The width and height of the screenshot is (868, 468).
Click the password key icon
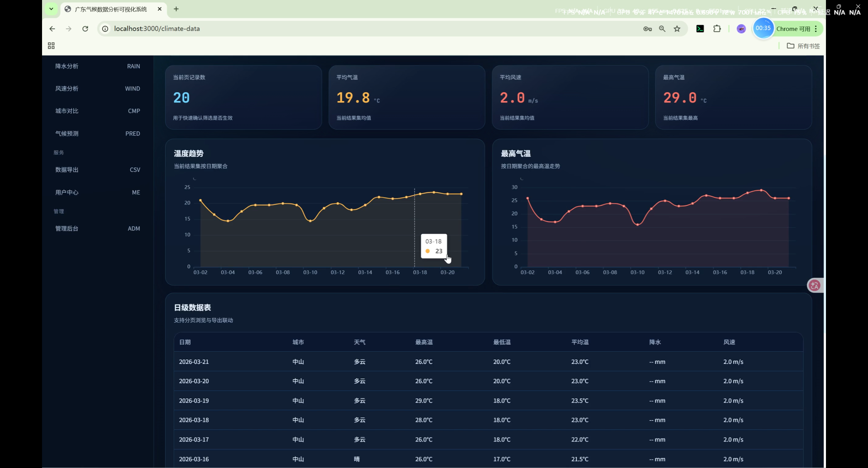coord(647,29)
